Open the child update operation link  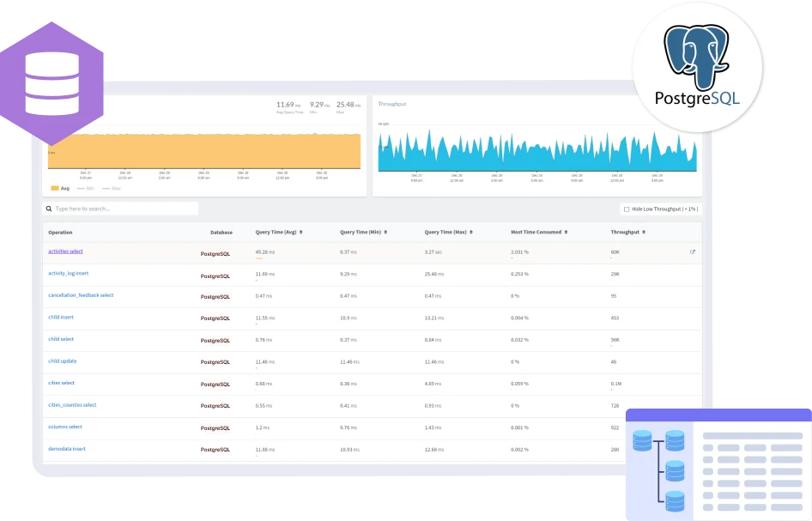tap(62, 361)
